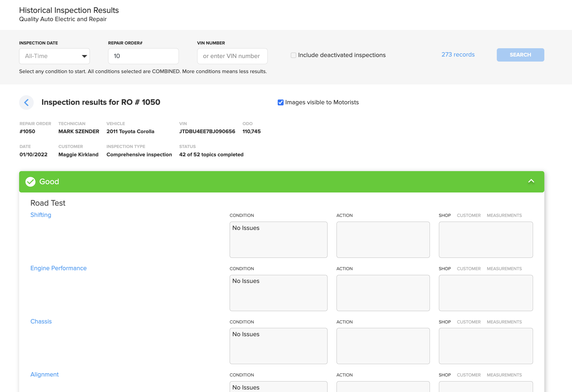572x392 pixels.
Task: Click the 42 of 52 topics completed status
Action: pyautogui.click(x=211, y=155)
